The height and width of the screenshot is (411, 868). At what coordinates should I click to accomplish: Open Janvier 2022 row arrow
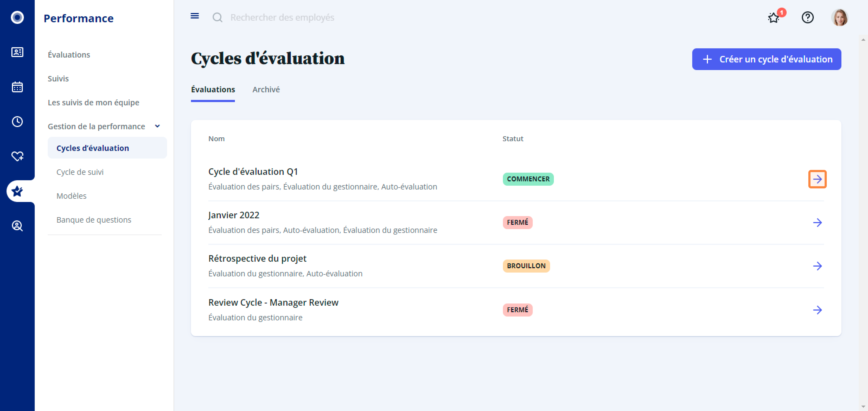pos(817,223)
